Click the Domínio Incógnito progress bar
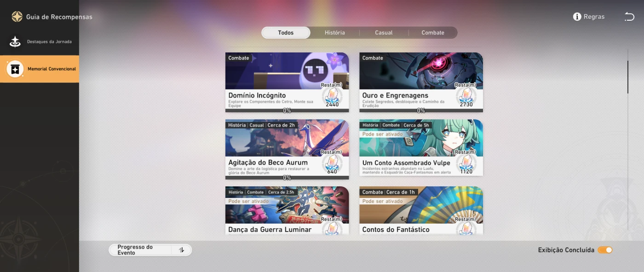The width and height of the screenshot is (644, 272). tap(287, 110)
